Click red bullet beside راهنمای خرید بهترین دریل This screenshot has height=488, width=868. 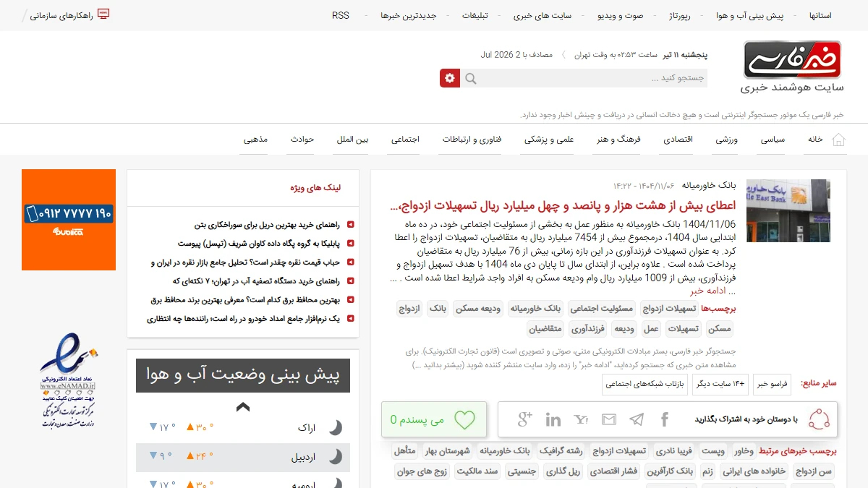pyautogui.click(x=351, y=225)
